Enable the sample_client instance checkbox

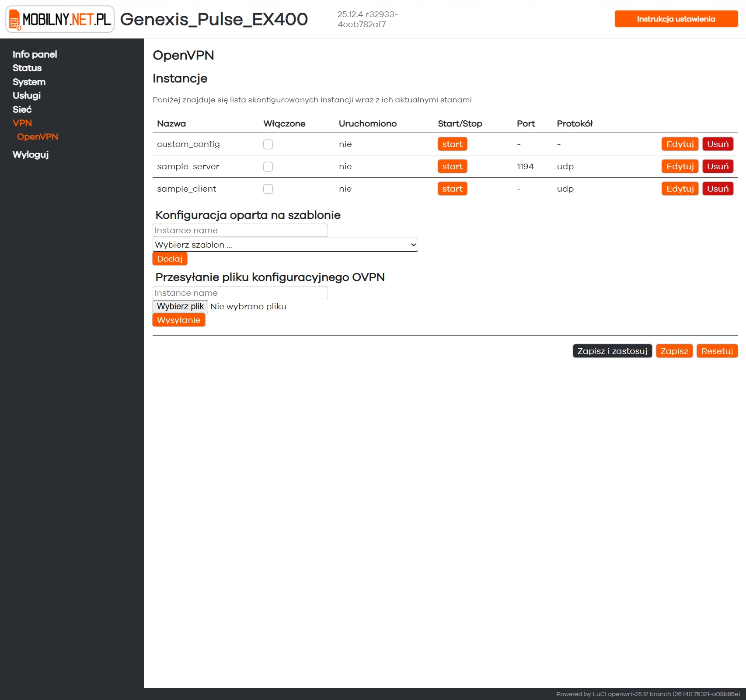(268, 189)
